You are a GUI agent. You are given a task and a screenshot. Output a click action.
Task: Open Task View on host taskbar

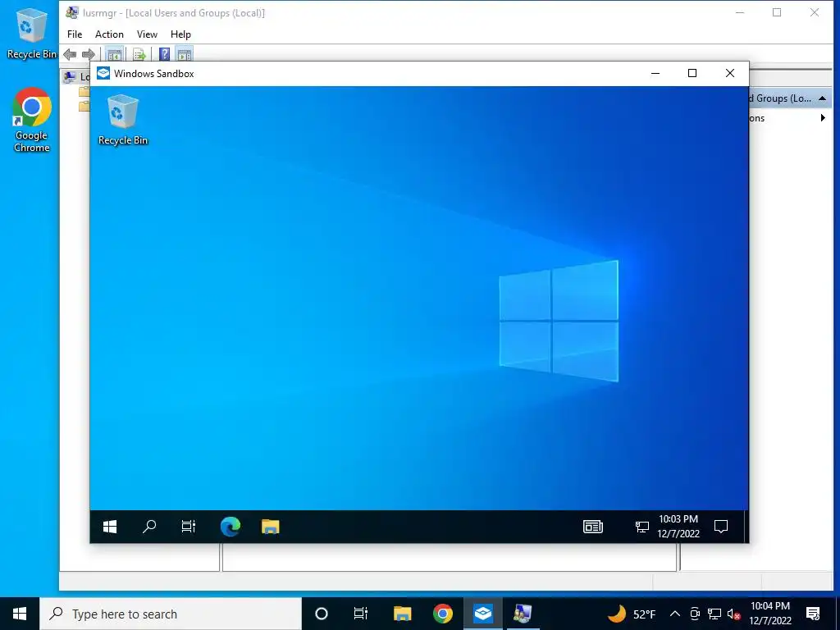(x=361, y=614)
